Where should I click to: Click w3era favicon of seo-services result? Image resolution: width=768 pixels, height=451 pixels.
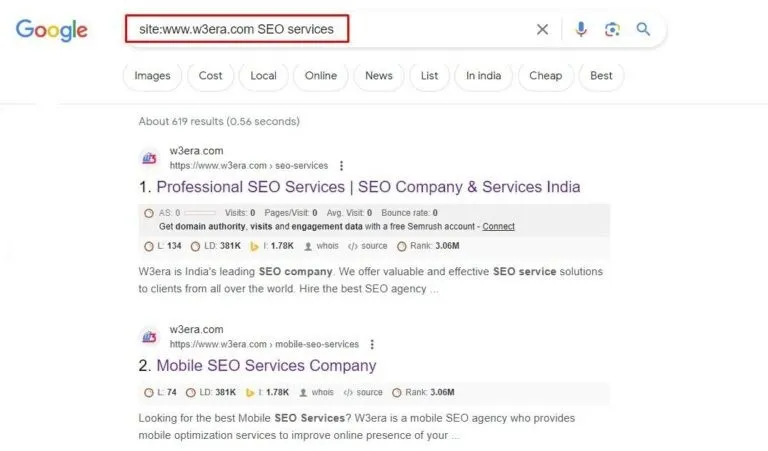pyautogui.click(x=149, y=158)
